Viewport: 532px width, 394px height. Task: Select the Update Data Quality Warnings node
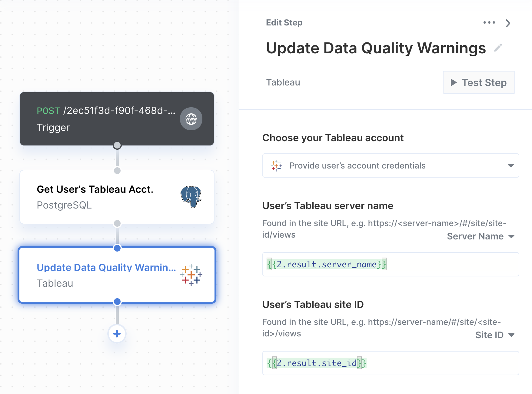pyautogui.click(x=117, y=275)
